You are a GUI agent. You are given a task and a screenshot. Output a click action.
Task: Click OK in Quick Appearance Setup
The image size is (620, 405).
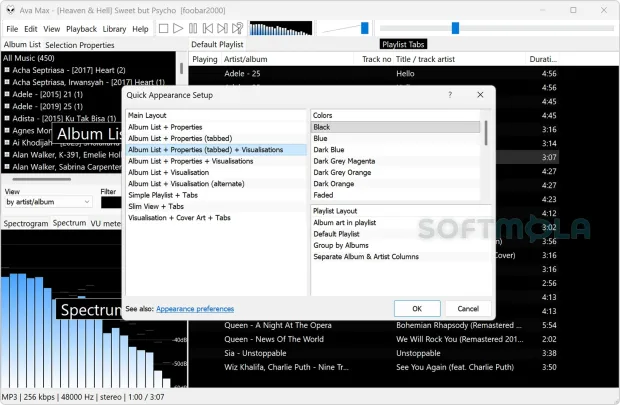tap(417, 308)
